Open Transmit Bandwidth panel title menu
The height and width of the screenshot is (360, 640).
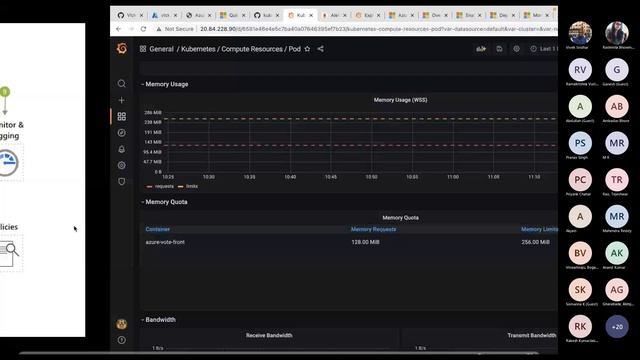(x=532, y=335)
